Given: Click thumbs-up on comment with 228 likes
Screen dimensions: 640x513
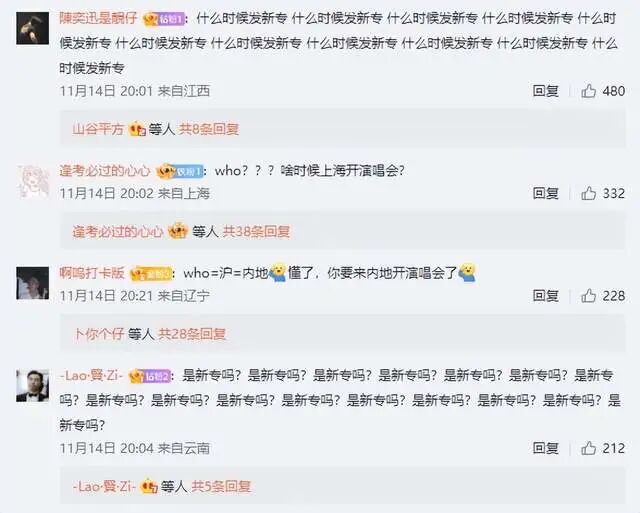Looking at the screenshot, I should point(588,295).
